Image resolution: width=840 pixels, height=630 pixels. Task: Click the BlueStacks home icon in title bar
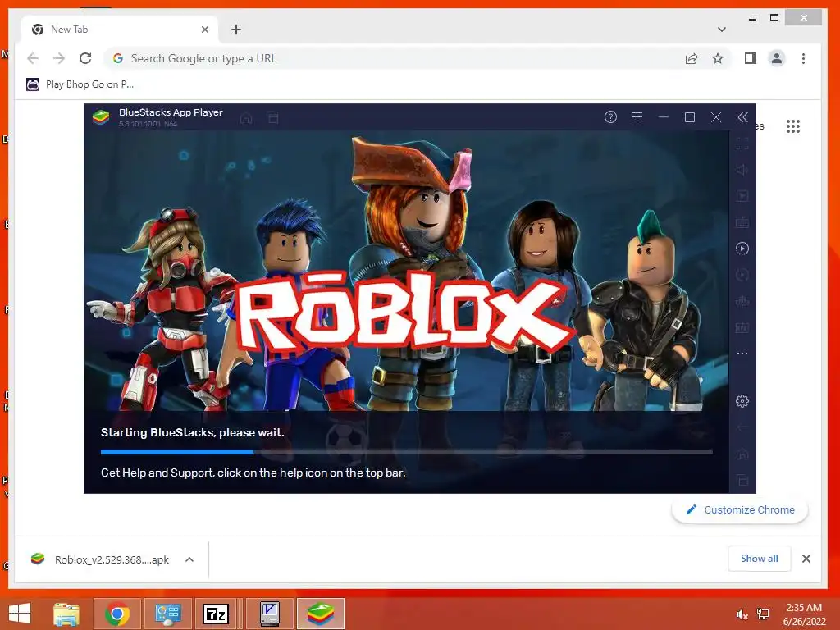246,117
